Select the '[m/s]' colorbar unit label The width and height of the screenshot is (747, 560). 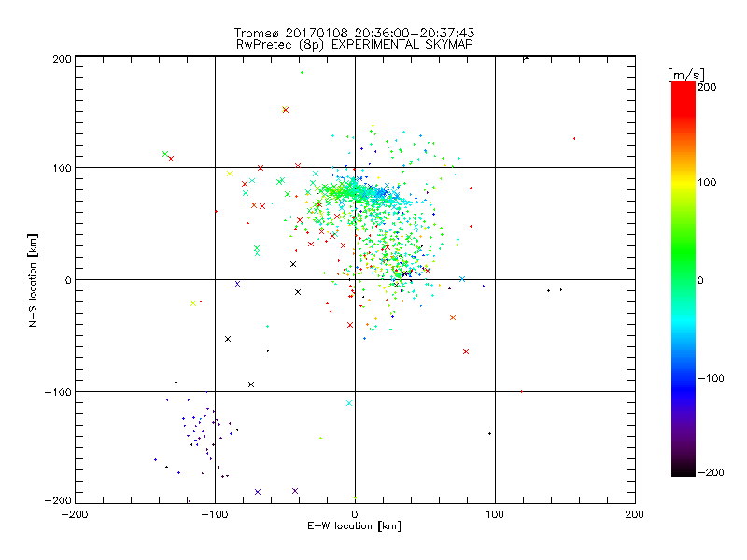pos(686,75)
